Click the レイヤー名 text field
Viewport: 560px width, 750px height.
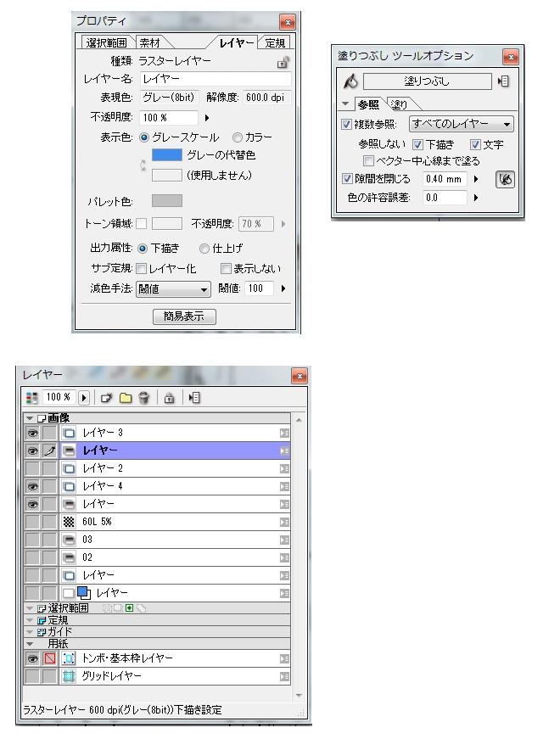[x=216, y=79]
